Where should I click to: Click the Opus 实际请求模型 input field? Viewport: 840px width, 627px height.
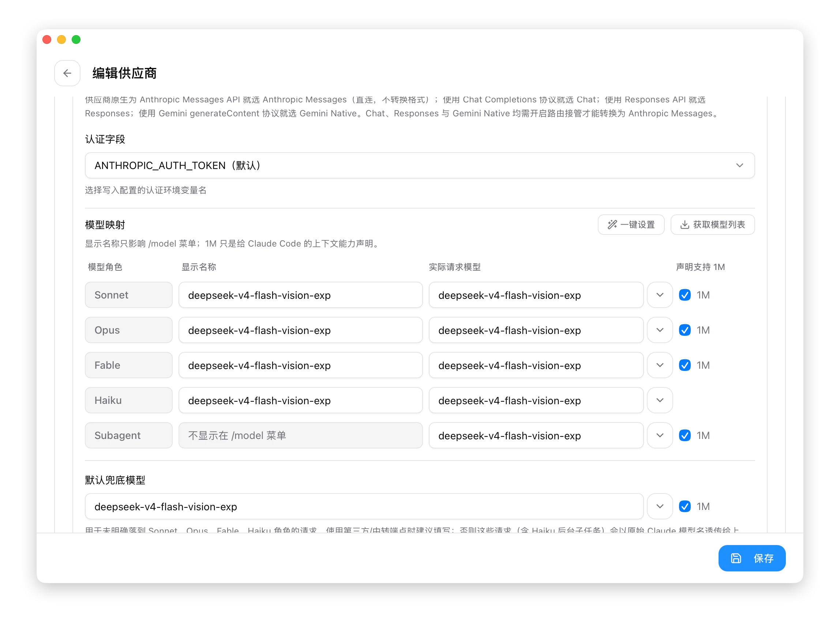tap(536, 330)
